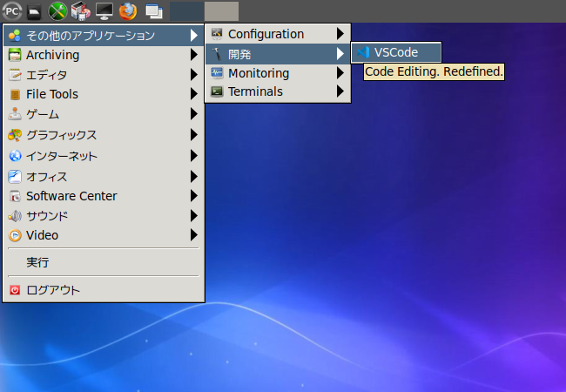Open the Video submenu
566x392 pixels.
104,235
